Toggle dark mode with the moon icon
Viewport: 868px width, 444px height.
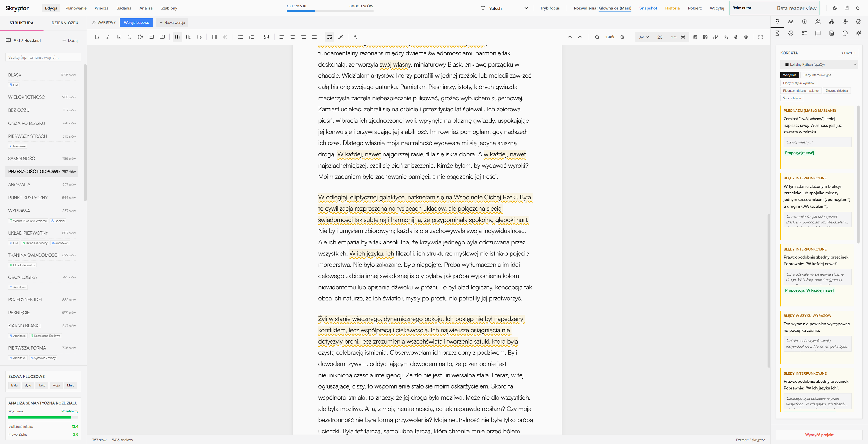tap(858, 8)
